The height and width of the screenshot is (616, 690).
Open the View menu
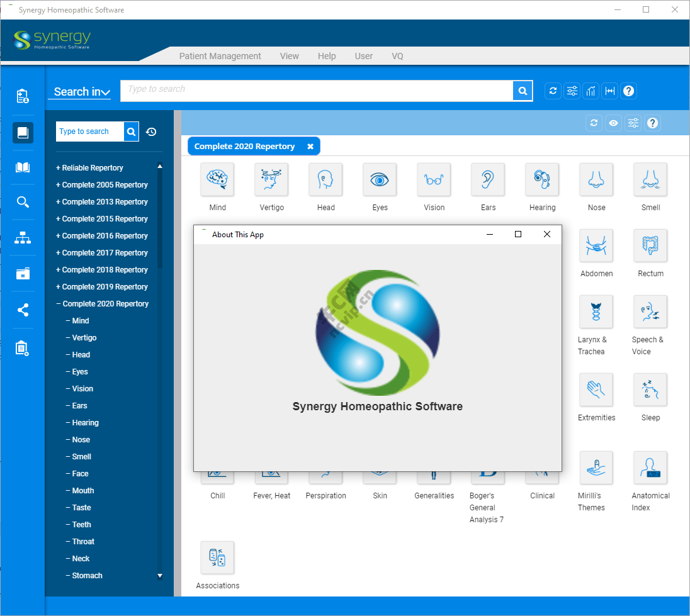click(x=290, y=56)
